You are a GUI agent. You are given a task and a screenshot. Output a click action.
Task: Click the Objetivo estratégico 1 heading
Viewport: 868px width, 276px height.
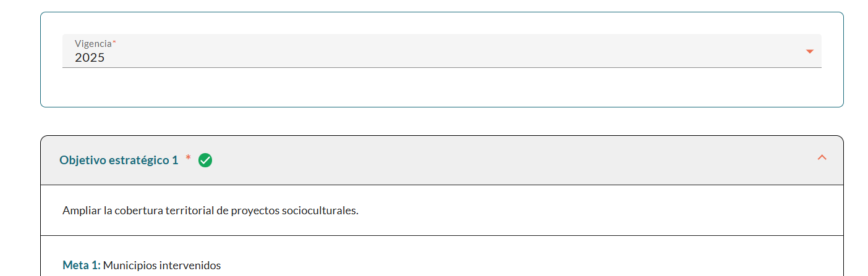[119, 161]
